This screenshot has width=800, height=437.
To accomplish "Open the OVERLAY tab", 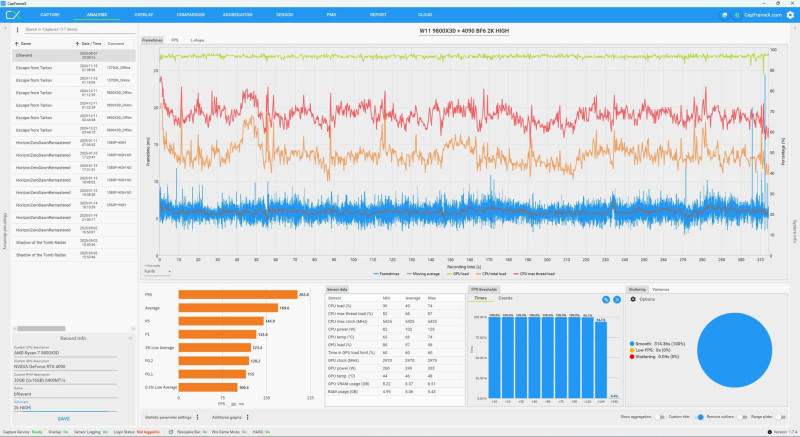I will 144,15.
